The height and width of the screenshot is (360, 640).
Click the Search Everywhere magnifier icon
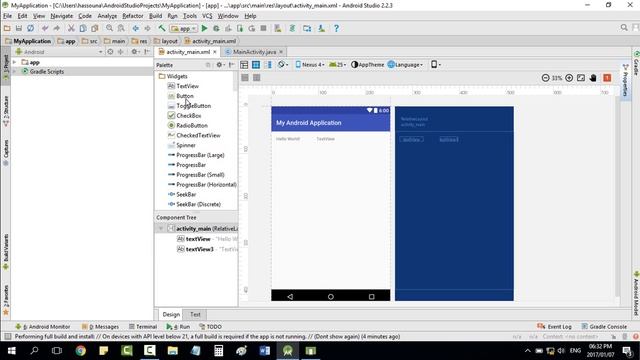624,28
